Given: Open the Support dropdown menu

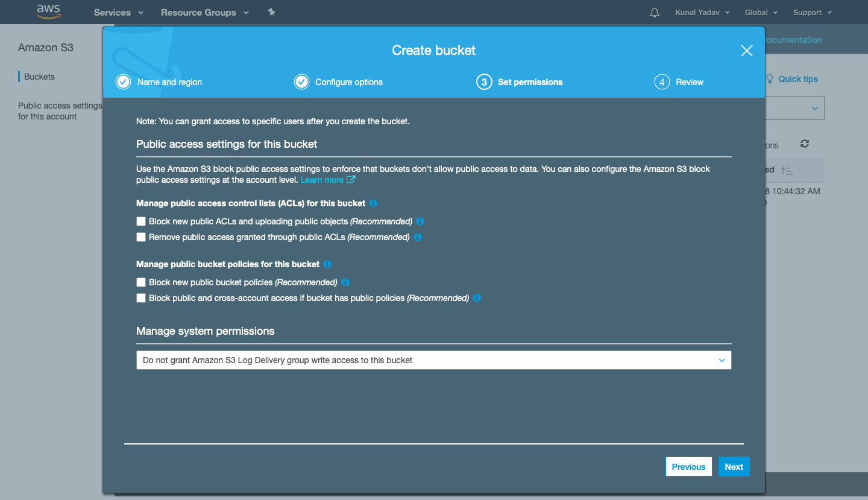Looking at the screenshot, I should click(x=813, y=12).
